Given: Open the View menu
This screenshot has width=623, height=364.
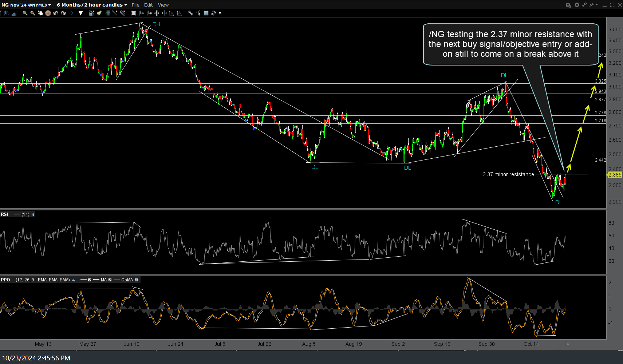Looking at the screenshot, I should pyautogui.click(x=163, y=5).
